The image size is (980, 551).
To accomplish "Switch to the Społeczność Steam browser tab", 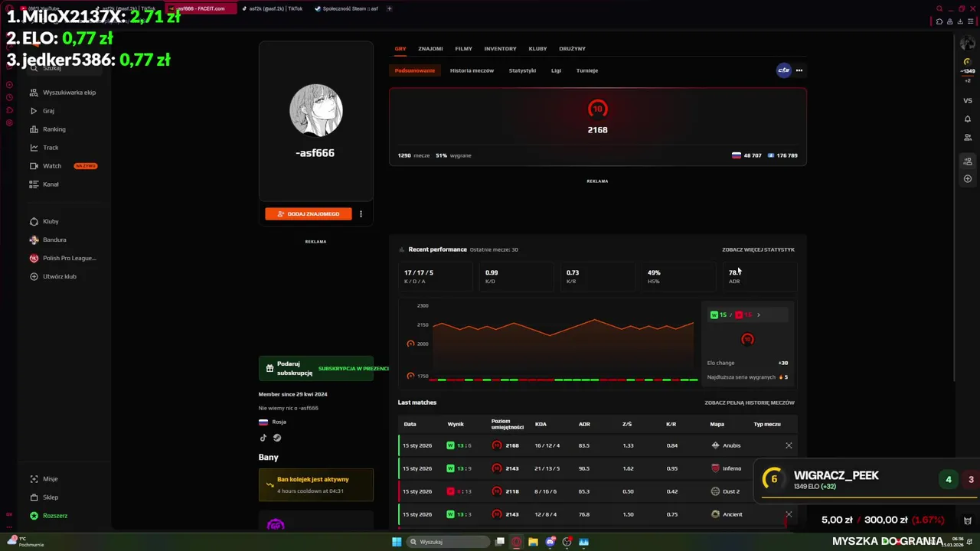I will pos(347,8).
